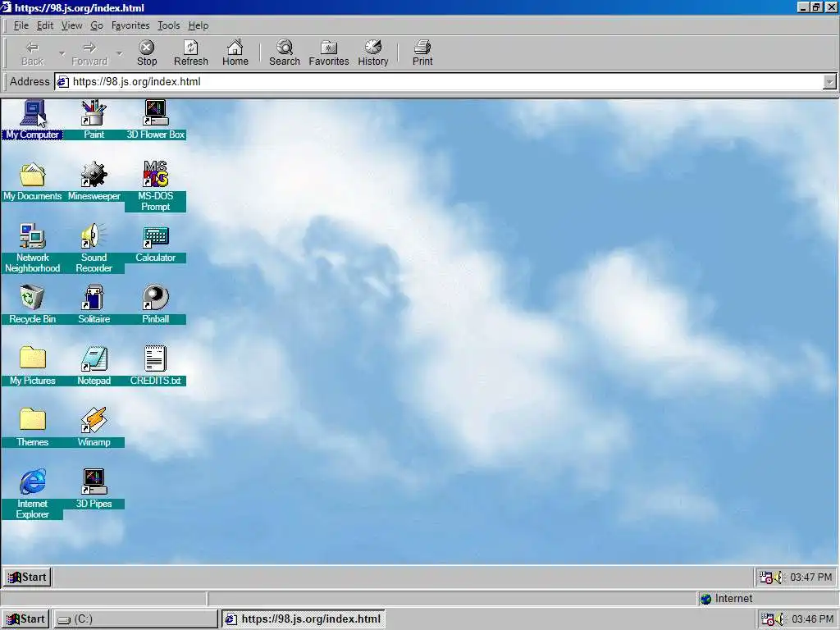The width and height of the screenshot is (840, 630).
Task: Open the Search toolbar button
Action: click(x=285, y=53)
